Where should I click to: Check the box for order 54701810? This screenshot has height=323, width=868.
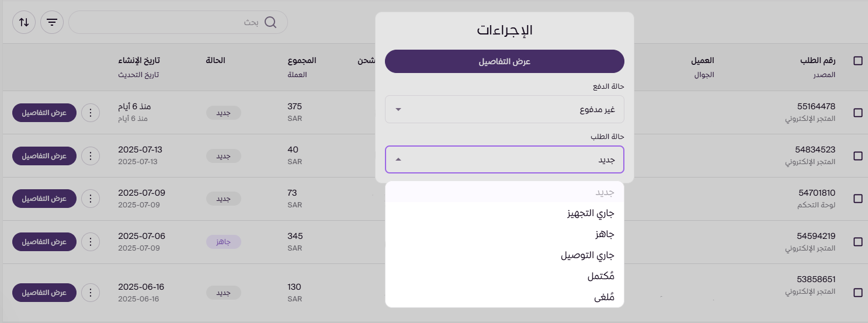pos(857,199)
